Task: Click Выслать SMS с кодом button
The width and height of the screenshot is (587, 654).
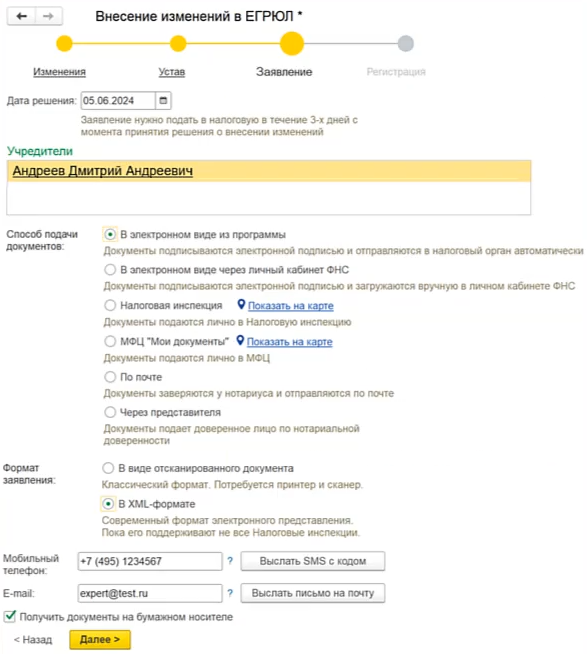Action: (x=312, y=561)
